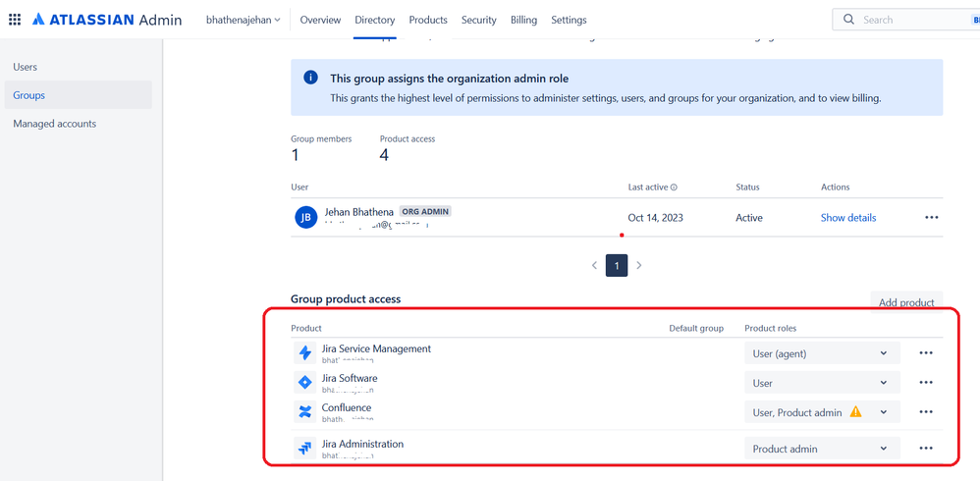Click the Add product button
The height and width of the screenshot is (481, 980).
tap(906, 301)
